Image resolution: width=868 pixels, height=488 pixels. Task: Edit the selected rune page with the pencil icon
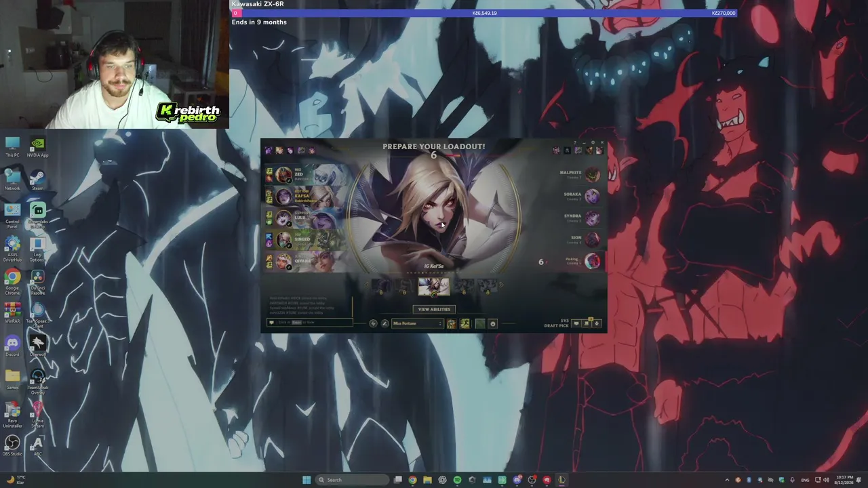384,323
